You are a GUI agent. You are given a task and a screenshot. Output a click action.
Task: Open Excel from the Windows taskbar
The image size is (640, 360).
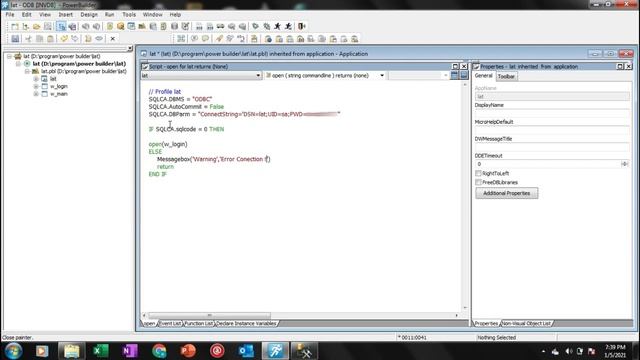(100, 351)
